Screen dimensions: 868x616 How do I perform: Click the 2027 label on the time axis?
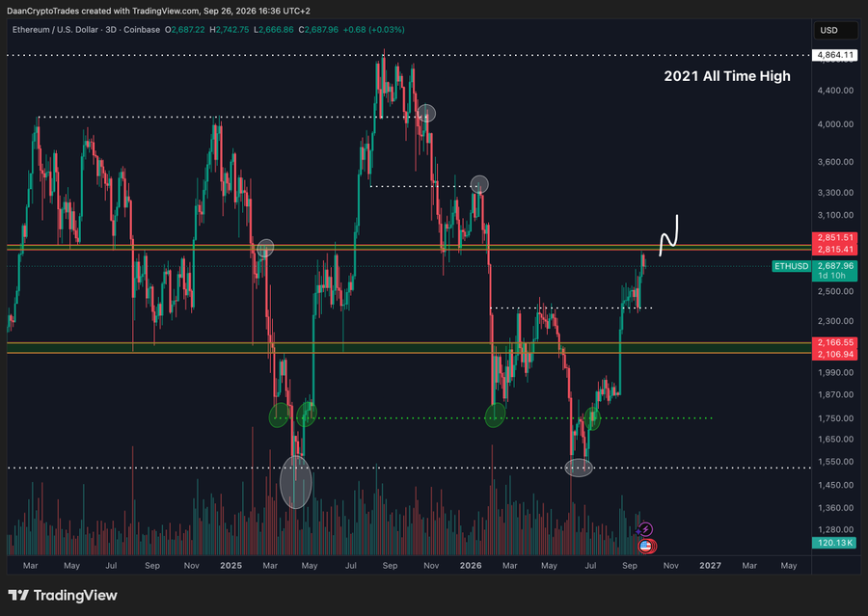pos(710,566)
